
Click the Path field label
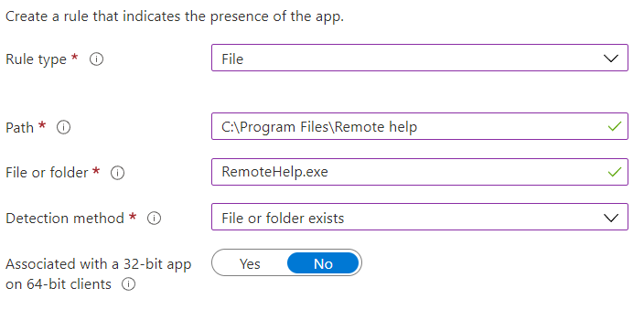19,127
